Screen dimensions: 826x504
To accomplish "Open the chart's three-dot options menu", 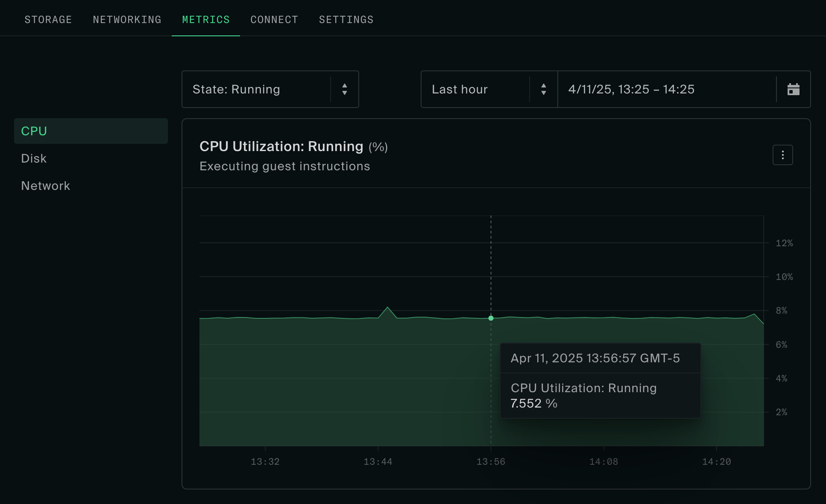I will pyautogui.click(x=782, y=155).
